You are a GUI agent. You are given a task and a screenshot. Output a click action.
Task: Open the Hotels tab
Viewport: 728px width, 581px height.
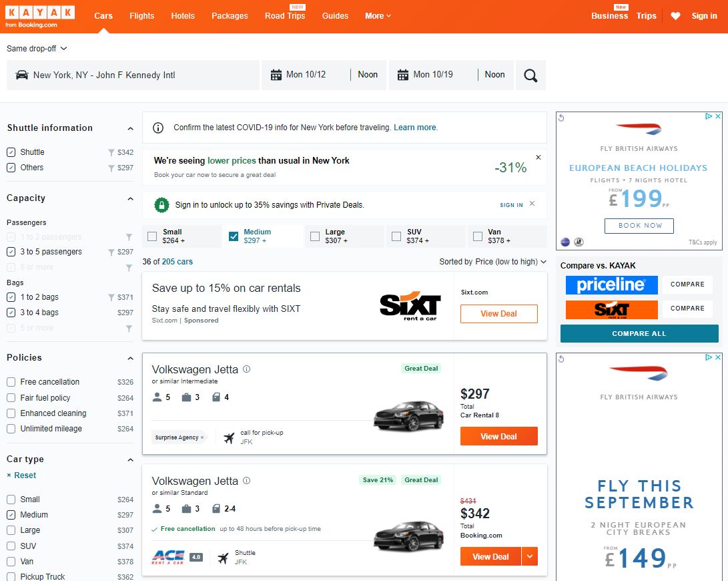(x=183, y=16)
